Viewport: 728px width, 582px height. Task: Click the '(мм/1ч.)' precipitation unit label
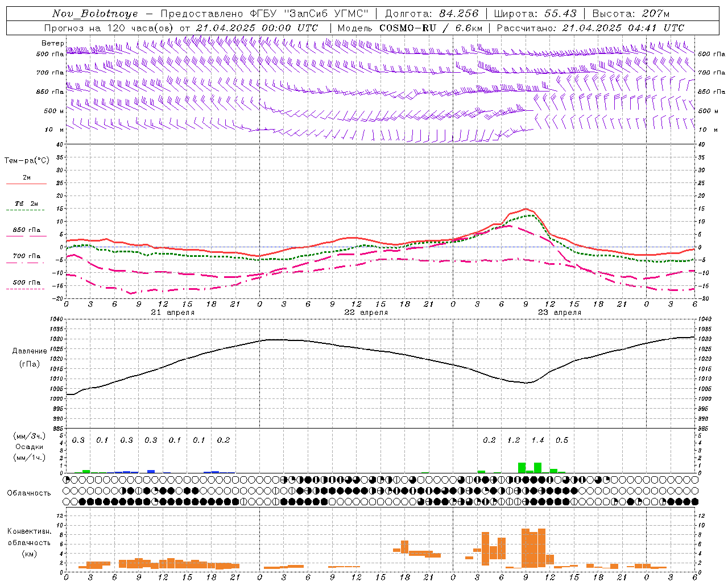[x=29, y=458]
